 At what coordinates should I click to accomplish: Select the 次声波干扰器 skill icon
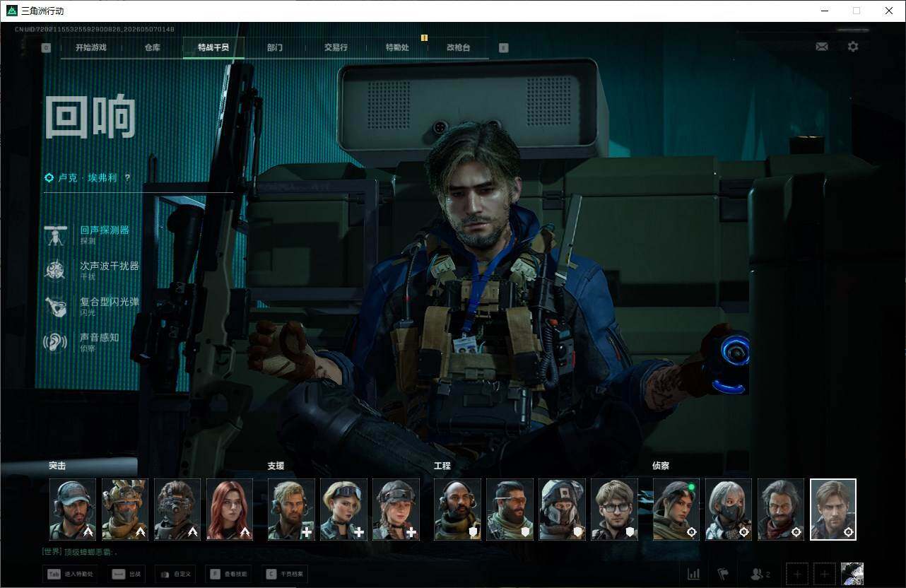point(54,271)
